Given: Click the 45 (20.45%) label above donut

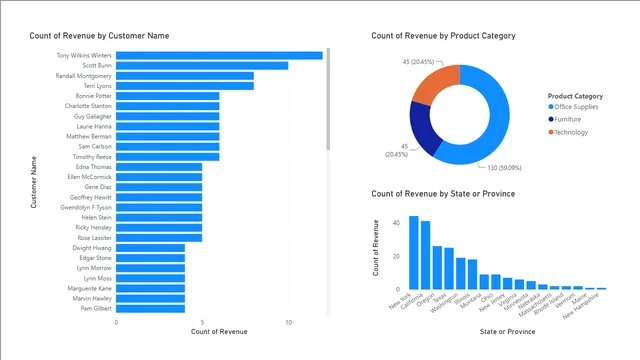Looking at the screenshot, I should click(x=418, y=62).
